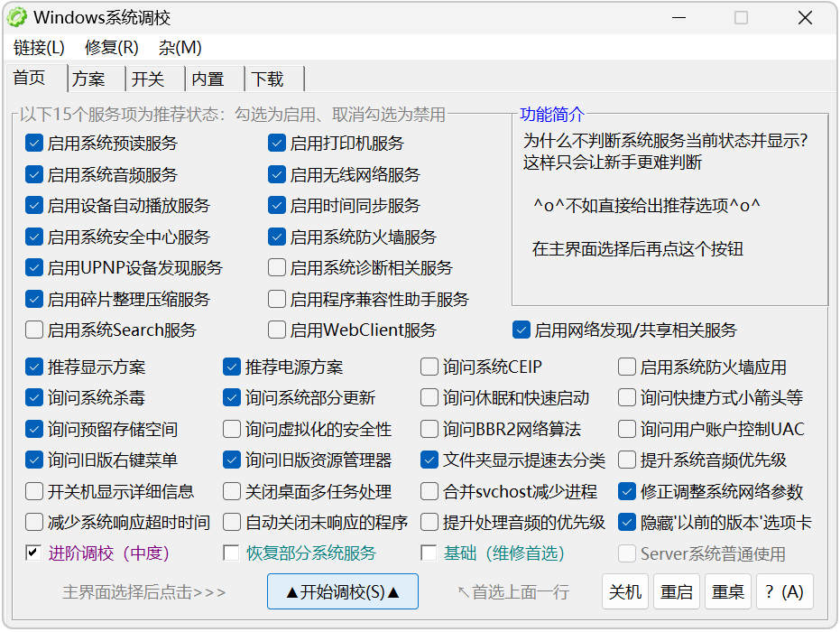Viewport: 840px width, 632px height.
Task: Uncheck 询问旧版右键菜单
Action: [x=34, y=460]
